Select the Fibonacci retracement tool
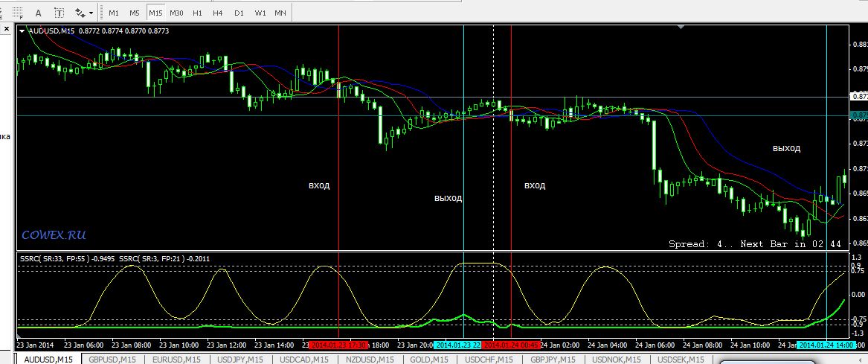Image resolution: width=868 pixels, height=364 pixels. click(x=19, y=12)
